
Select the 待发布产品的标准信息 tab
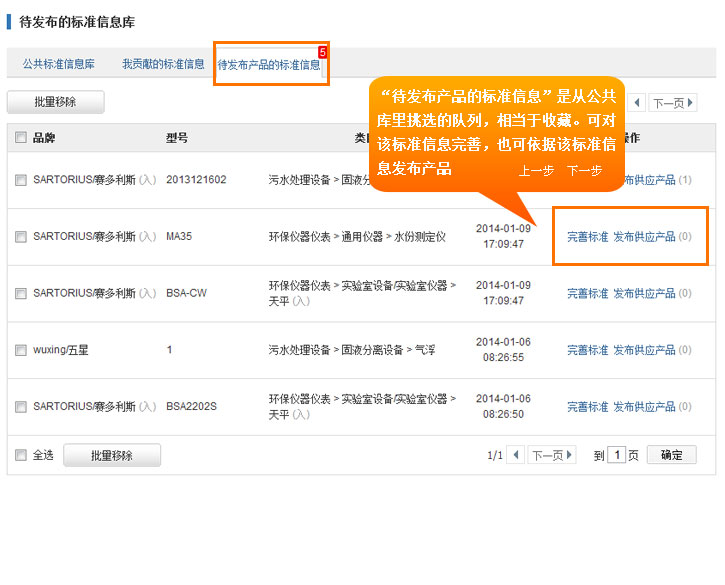[x=269, y=65]
